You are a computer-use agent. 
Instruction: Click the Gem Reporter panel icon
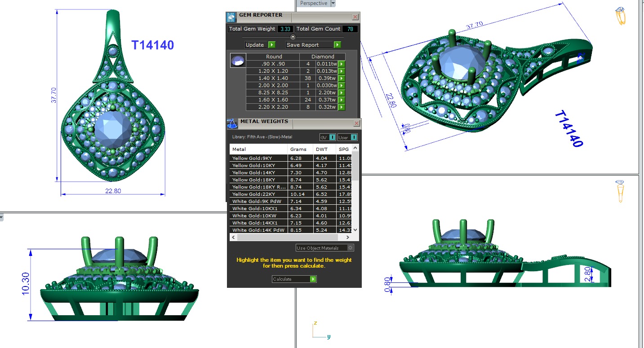[231, 18]
